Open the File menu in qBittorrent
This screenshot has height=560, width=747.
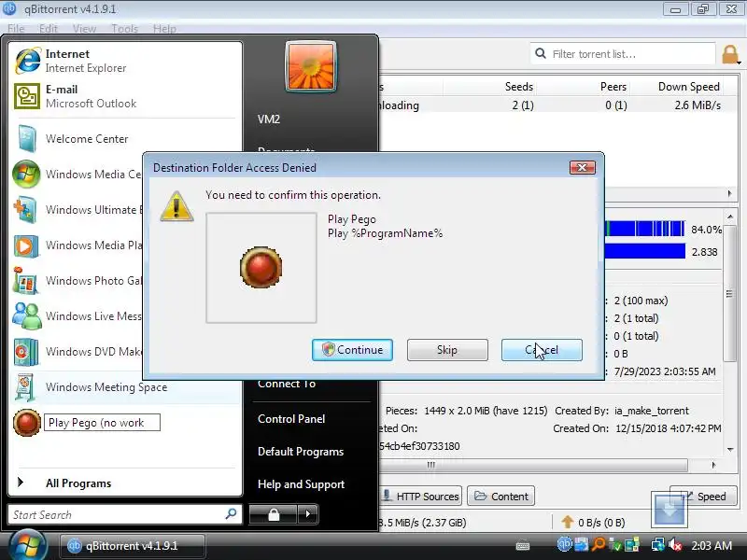[16, 29]
